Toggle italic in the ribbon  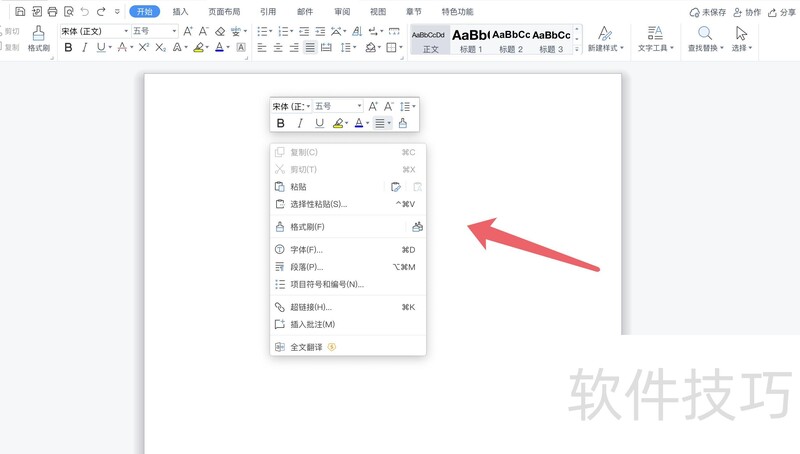[x=85, y=47]
